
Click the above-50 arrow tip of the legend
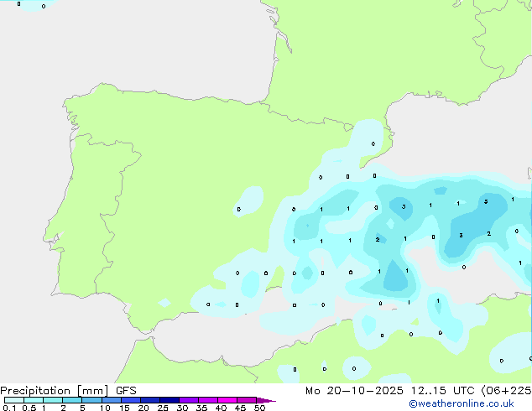click(266, 400)
